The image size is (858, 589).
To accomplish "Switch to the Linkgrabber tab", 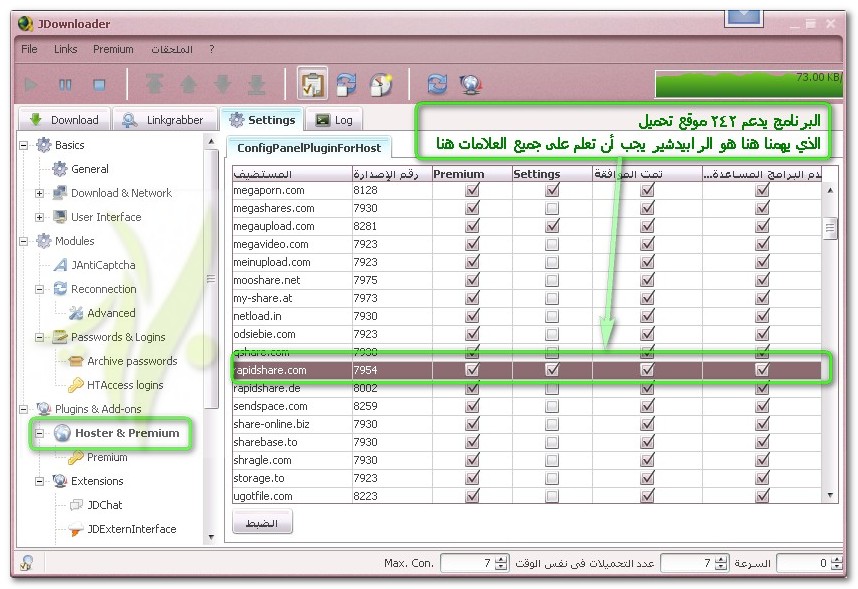I will (x=163, y=120).
